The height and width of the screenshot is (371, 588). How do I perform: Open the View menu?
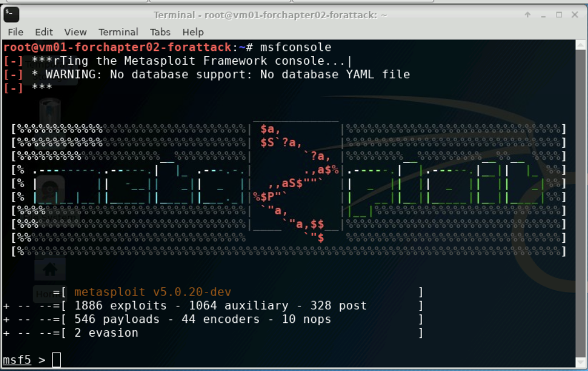coord(76,32)
